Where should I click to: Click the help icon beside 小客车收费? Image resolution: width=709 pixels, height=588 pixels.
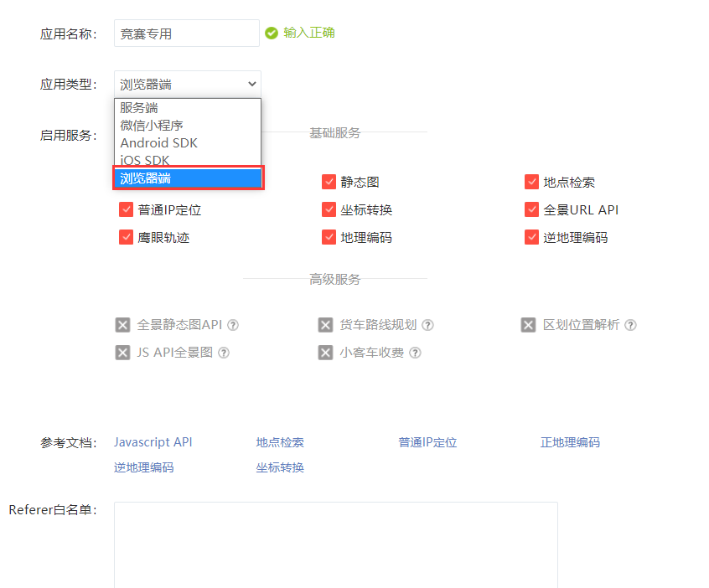click(415, 353)
